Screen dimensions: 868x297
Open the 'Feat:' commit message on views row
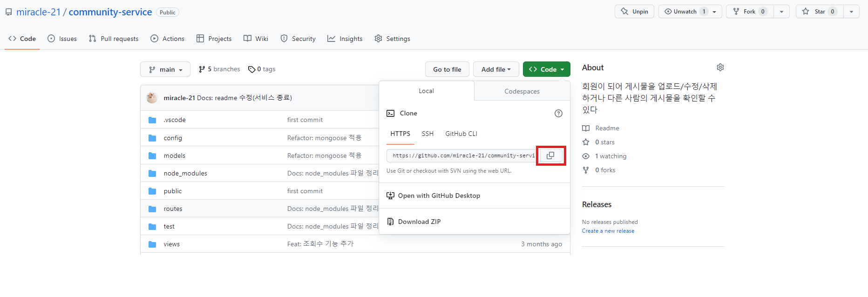pos(320,244)
